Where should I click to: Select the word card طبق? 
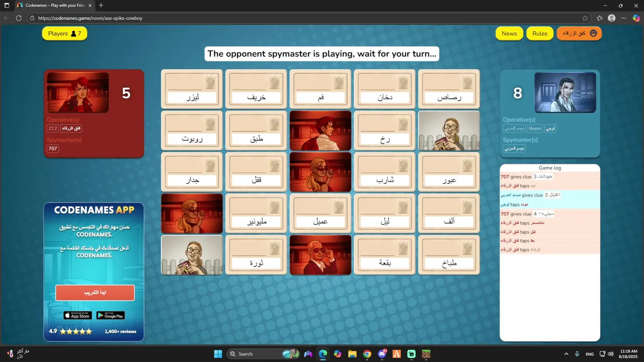[x=256, y=131]
